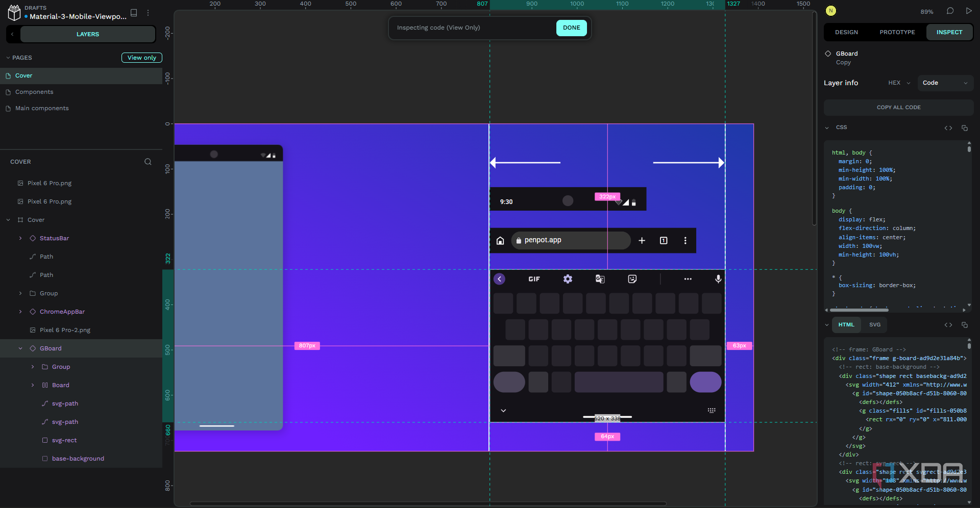
Task: Switch to the Design tab
Action: click(846, 32)
